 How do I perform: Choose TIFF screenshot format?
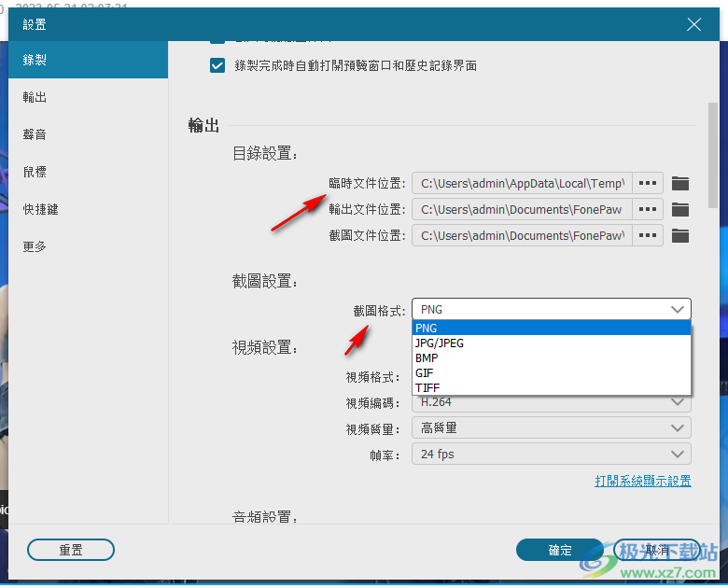(552, 387)
